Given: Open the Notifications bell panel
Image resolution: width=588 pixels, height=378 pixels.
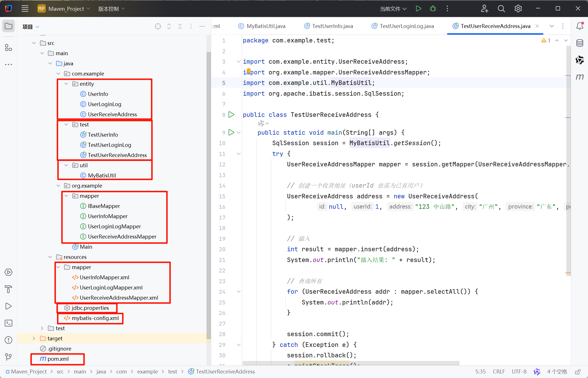Looking at the screenshot, I should click(x=580, y=26).
